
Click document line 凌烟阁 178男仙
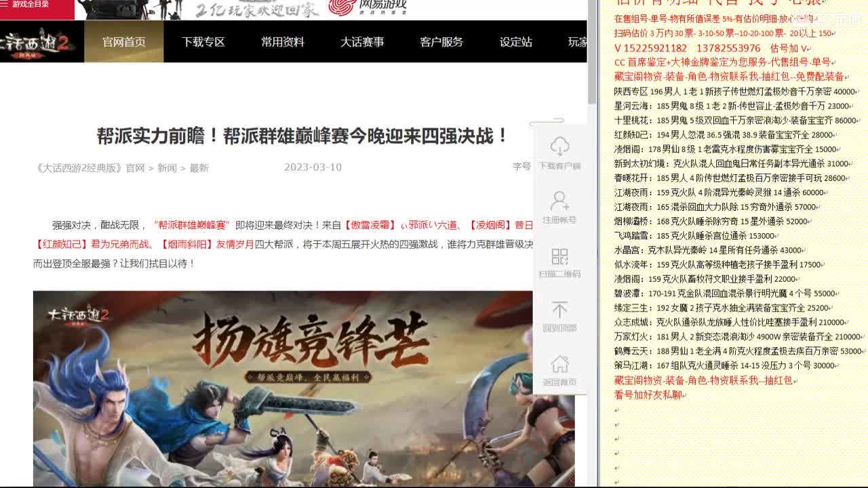(726, 149)
